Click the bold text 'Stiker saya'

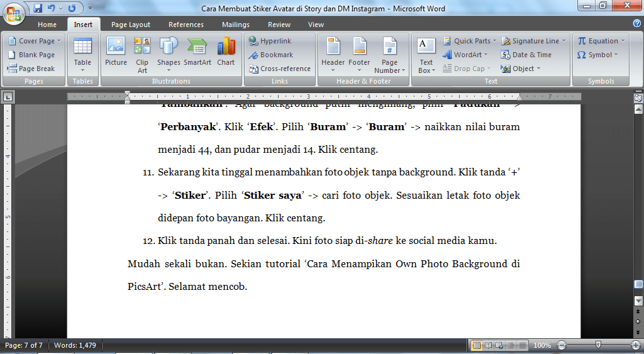273,196
